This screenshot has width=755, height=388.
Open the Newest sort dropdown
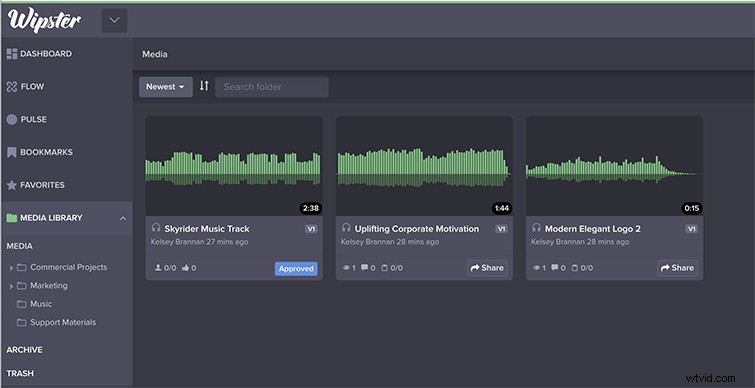(166, 87)
